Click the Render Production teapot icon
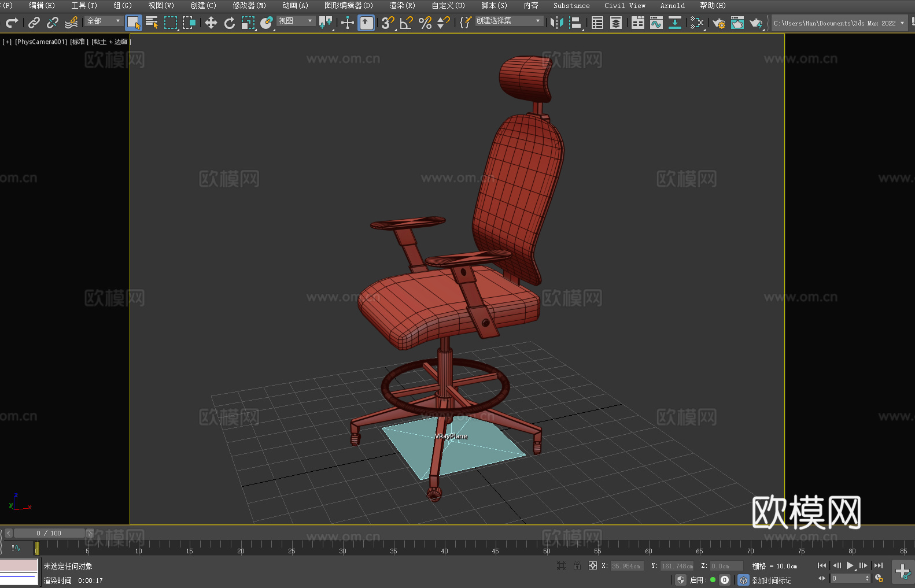 point(756,23)
